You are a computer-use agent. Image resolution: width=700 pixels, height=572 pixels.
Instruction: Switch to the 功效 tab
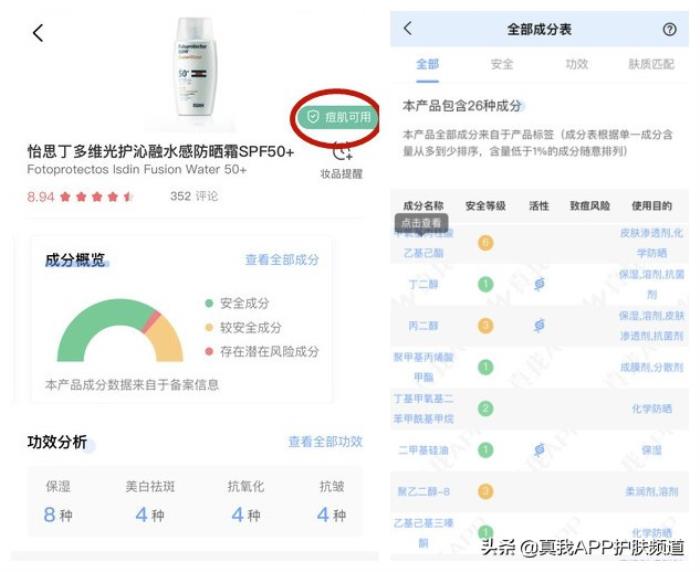point(577,64)
